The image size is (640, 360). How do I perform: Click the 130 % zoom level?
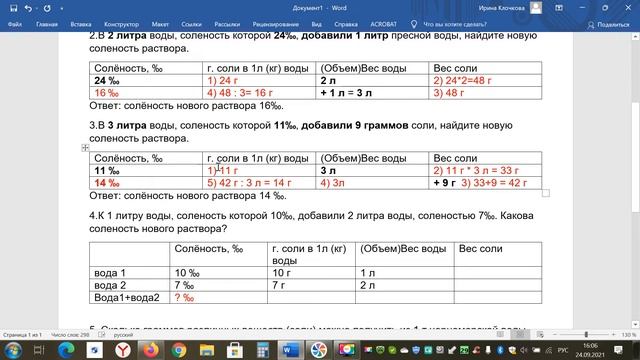pos(629,335)
